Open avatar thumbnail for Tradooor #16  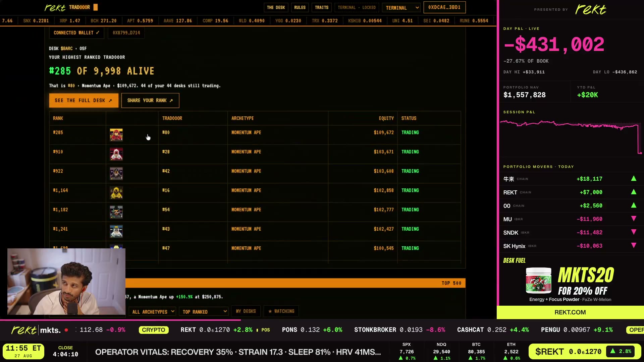pos(116,193)
